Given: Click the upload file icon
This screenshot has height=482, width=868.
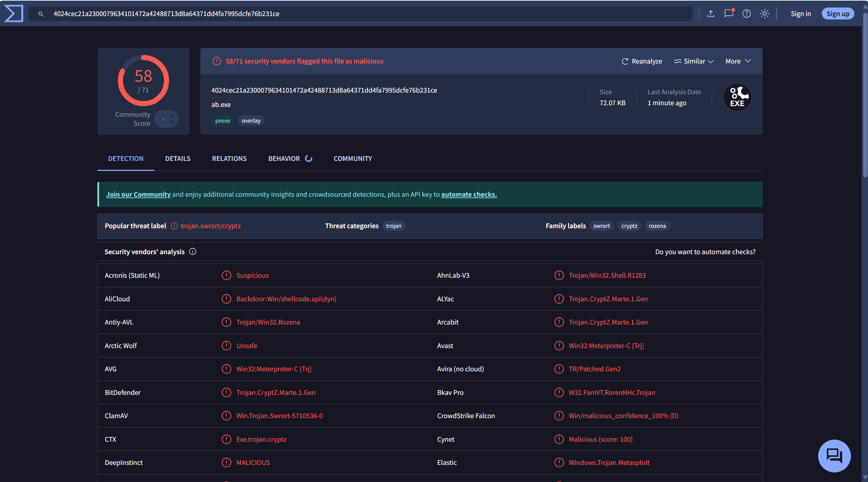Looking at the screenshot, I should [x=711, y=14].
